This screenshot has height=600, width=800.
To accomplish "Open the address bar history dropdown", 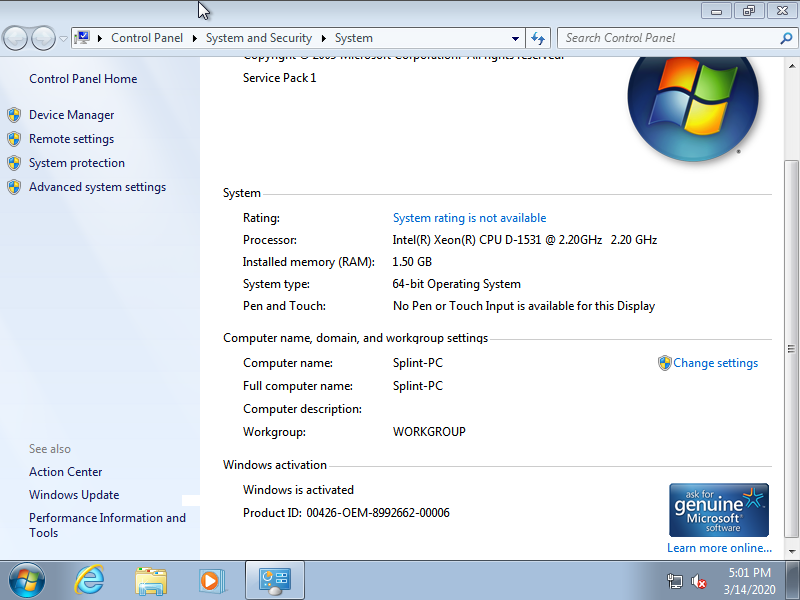I will click(515, 38).
